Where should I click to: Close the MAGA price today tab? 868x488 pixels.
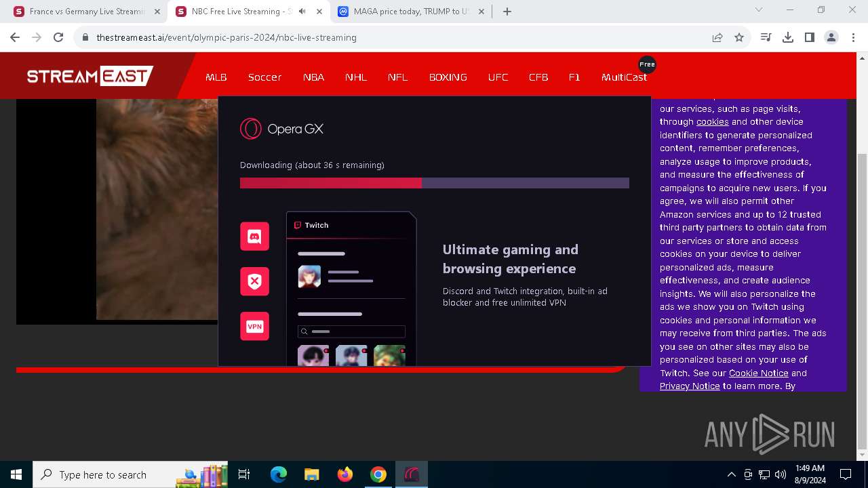click(x=481, y=12)
